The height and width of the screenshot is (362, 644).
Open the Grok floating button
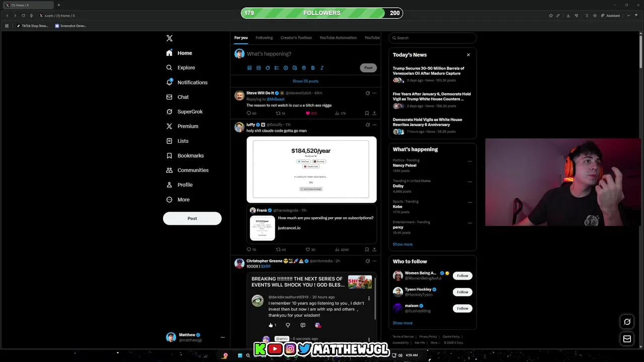[x=627, y=322]
